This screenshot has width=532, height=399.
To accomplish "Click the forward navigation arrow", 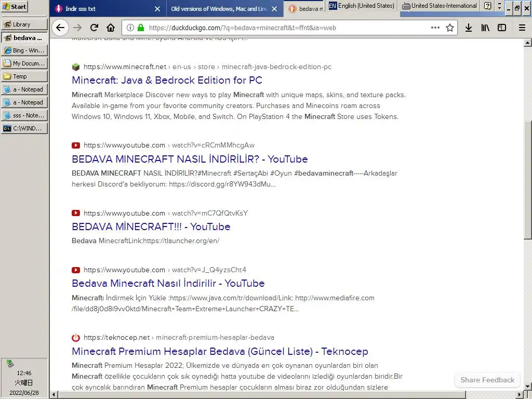I will pos(78,28).
